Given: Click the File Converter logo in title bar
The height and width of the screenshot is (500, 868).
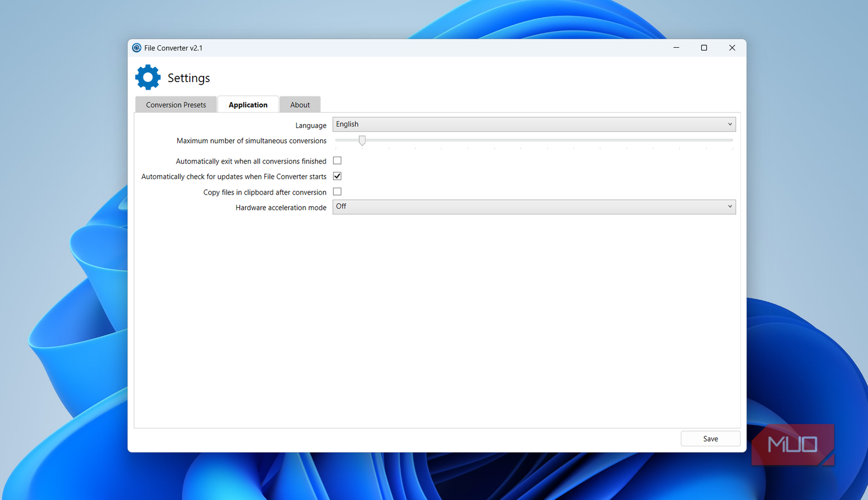Looking at the screenshot, I should [x=137, y=48].
